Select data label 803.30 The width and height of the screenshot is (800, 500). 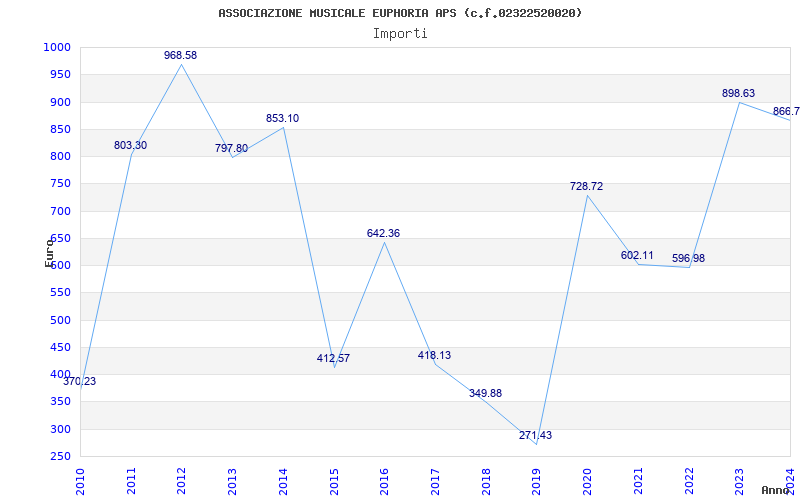coord(131,145)
